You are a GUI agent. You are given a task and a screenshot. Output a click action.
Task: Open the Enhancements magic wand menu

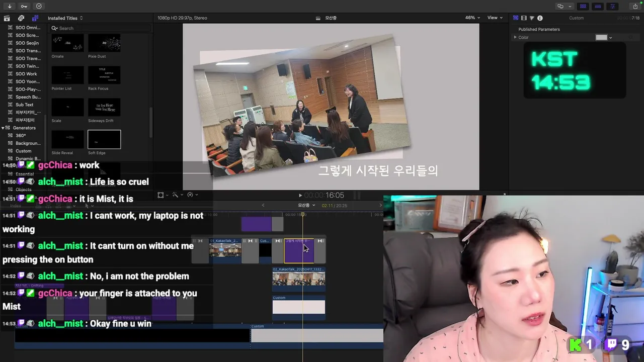pos(177,195)
